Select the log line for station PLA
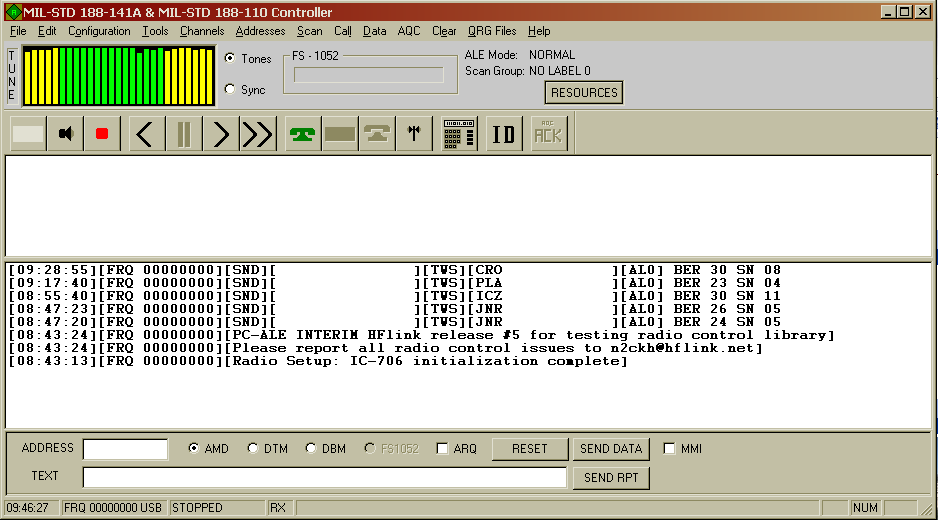This screenshot has width=938, height=520. 395,283
